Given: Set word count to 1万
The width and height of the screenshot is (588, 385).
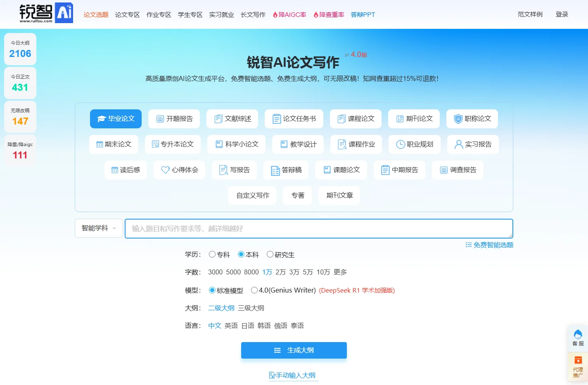Looking at the screenshot, I should [x=267, y=272].
